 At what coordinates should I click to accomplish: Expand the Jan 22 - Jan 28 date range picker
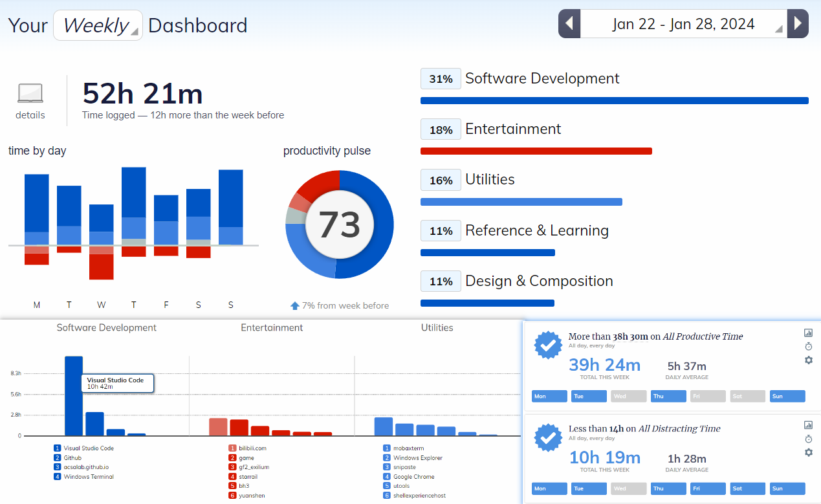[683, 24]
